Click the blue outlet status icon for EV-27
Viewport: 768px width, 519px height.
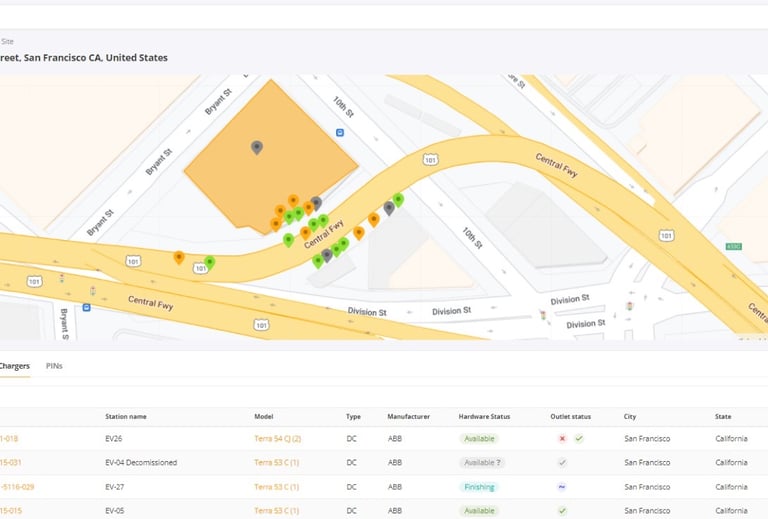pos(562,487)
